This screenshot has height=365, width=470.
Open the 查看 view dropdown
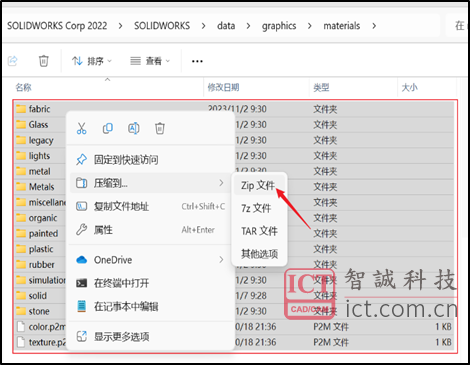coord(150,61)
